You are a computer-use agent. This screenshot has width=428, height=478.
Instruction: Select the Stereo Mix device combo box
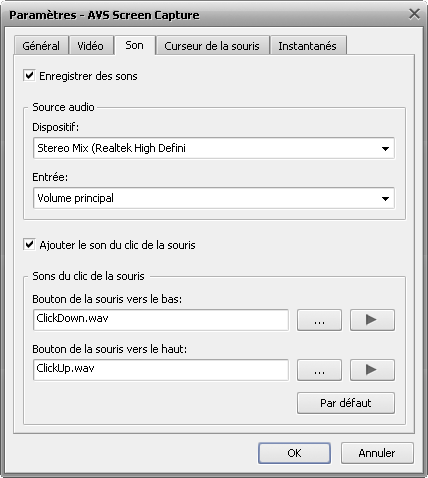[214, 148]
